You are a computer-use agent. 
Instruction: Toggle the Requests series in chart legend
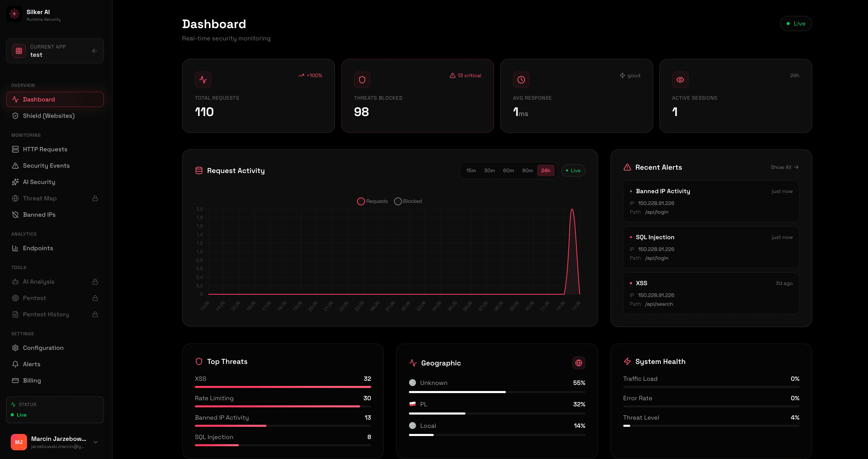point(372,201)
